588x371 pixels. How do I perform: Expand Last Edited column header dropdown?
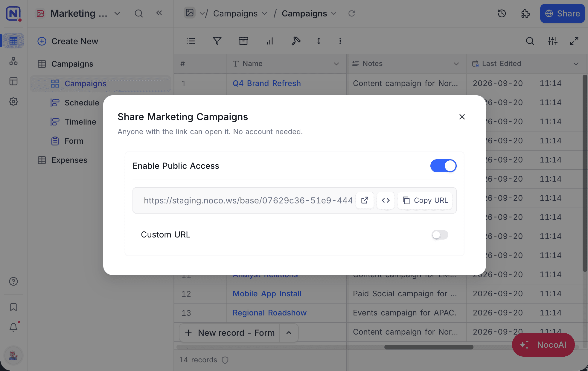tap(576, 64)
